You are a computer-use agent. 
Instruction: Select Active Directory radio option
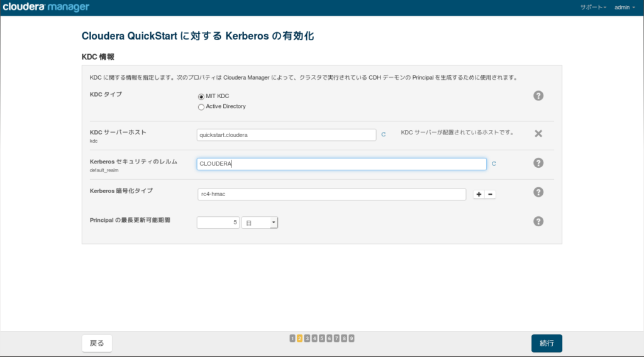coord(201,107)
